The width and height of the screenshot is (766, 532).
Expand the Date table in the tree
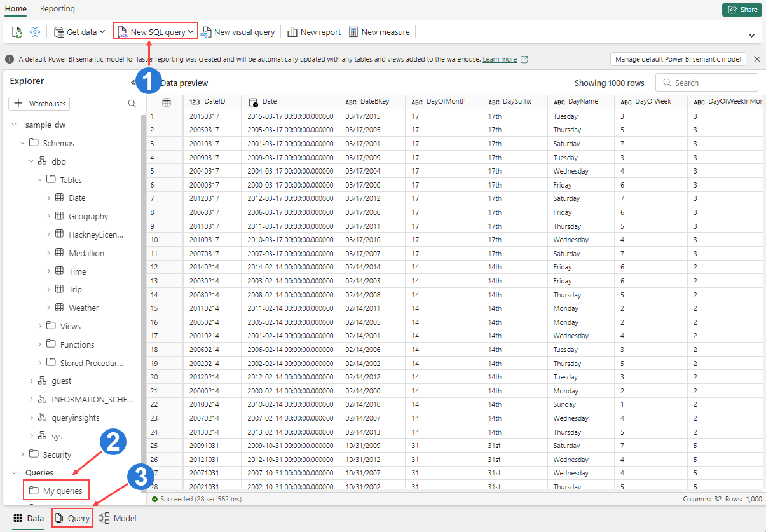[x=49, y=198]
